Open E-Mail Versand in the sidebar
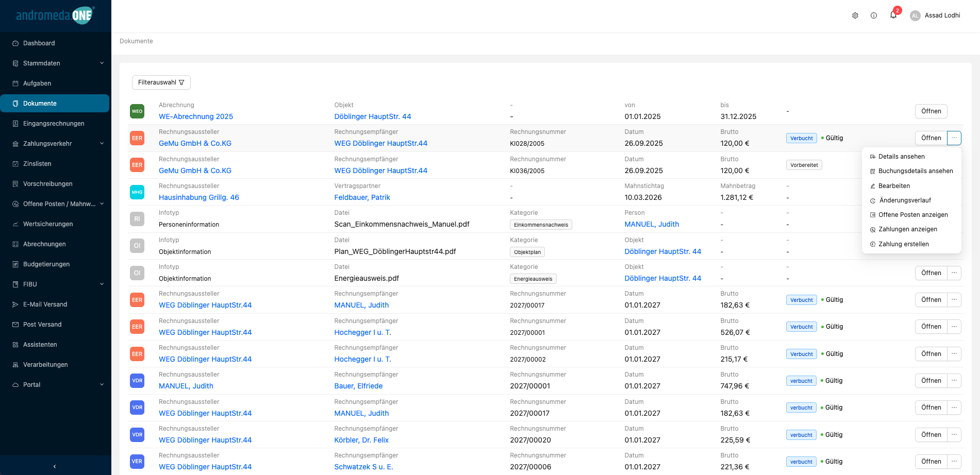Screen dimensions: 980x475 [55, 304]
